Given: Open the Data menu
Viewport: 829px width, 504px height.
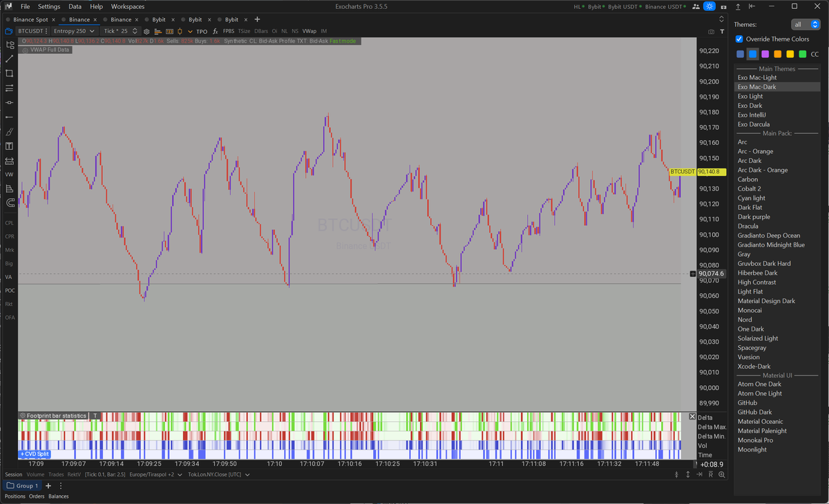Looking at the screenshot, I should (x=75, y=6).
